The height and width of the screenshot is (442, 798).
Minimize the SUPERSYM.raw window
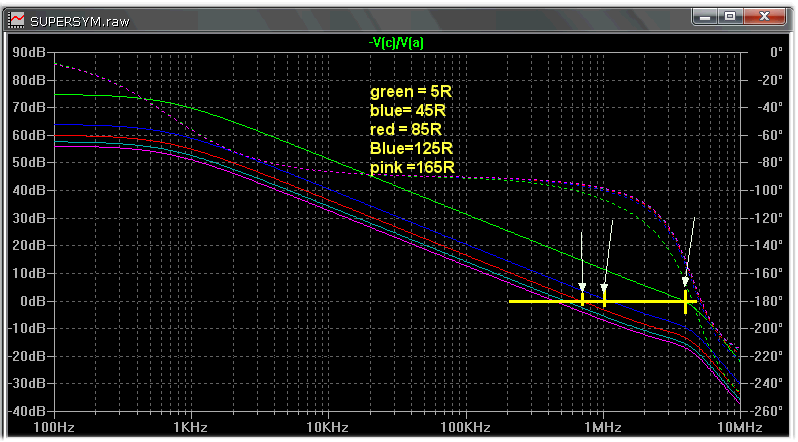[x=705, y=17]
